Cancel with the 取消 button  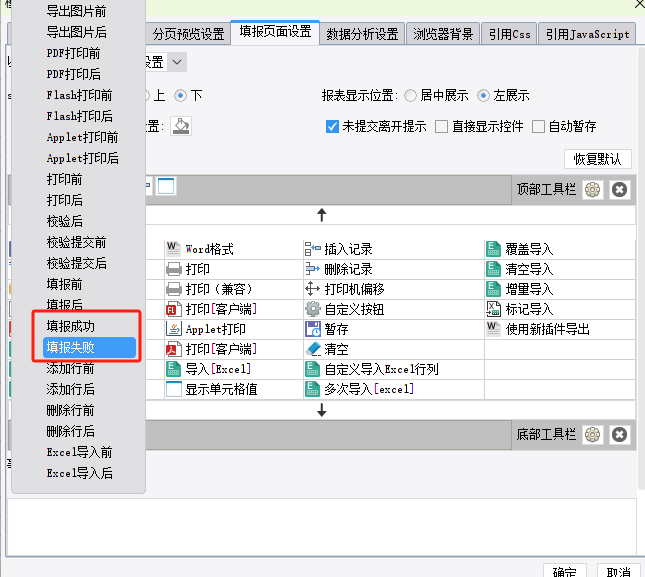click(618, 572)
